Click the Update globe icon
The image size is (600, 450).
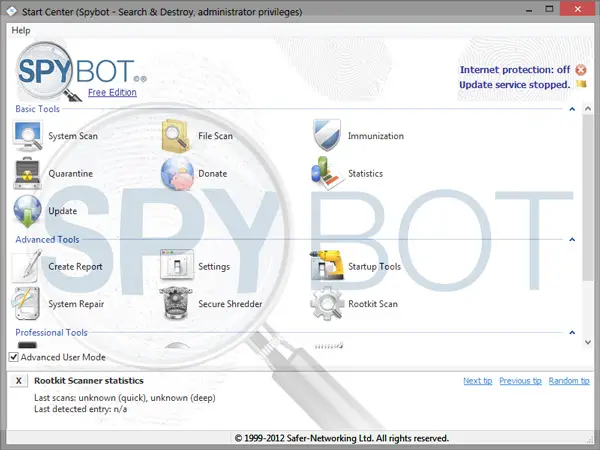(27, 211)
